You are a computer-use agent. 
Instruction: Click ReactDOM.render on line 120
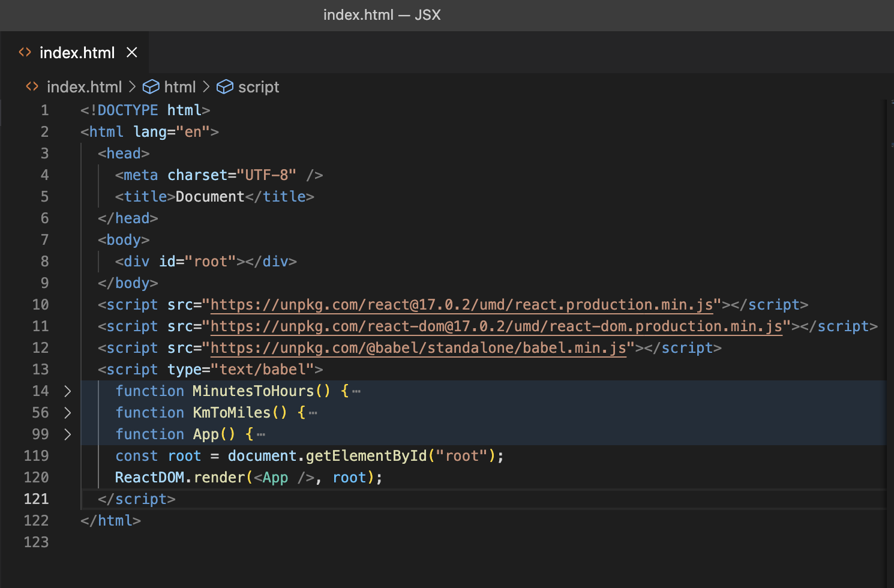coord(180,478)
